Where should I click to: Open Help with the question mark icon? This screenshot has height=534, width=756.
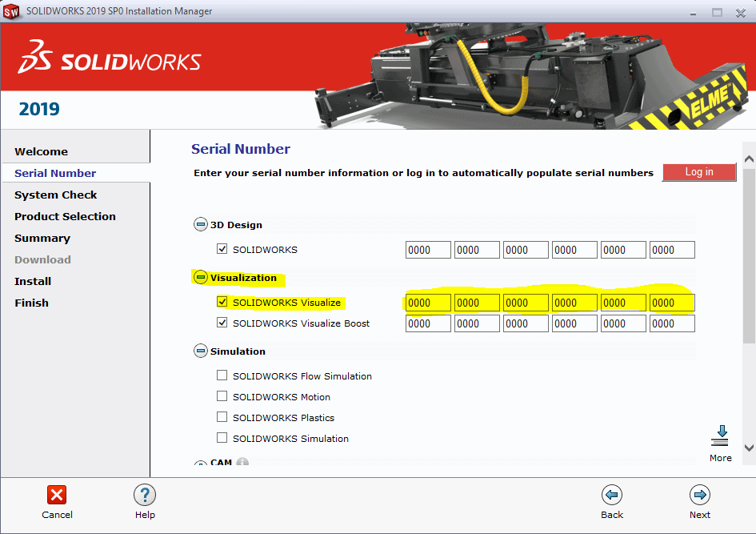(x=145, y=495)
